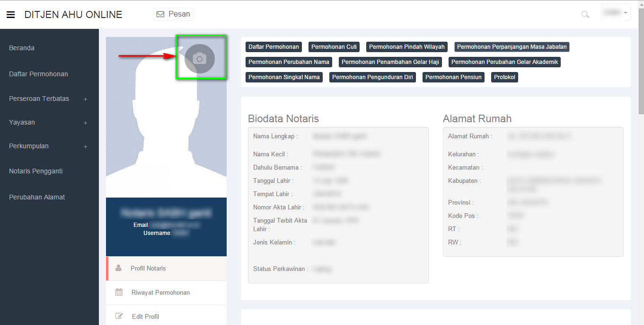Viewport: 644px width, 325px height.
Task: Open Riwayat Permohonan calendar icon
Action: pos(119,292)
